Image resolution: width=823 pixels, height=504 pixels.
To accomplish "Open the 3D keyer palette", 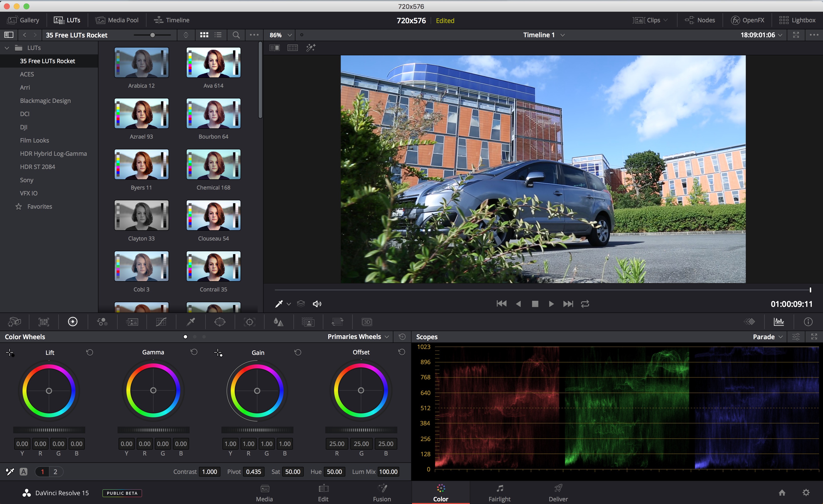I will 366,322.
